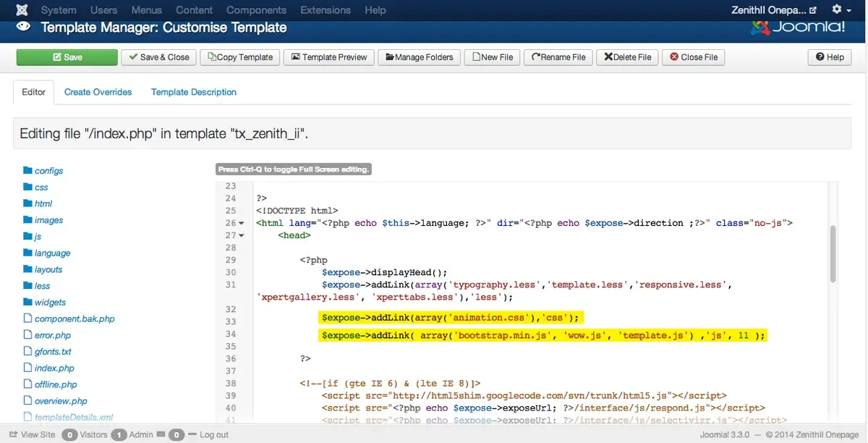
Task: Collapse code fold arrow on line 26
Action: [242, 224]
